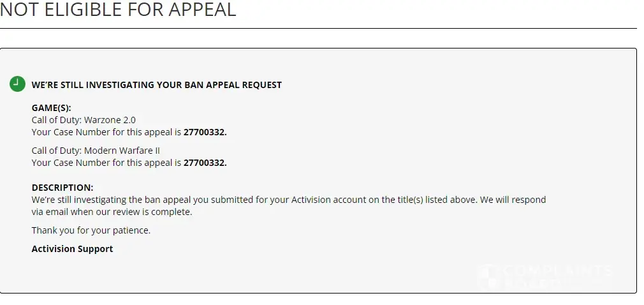Click the 'NOT ELIGIBLE FOR APPEAL' page heading
The width and height of the screenshot is (644, 305).
pyautogui.click(x=118, y=10)
